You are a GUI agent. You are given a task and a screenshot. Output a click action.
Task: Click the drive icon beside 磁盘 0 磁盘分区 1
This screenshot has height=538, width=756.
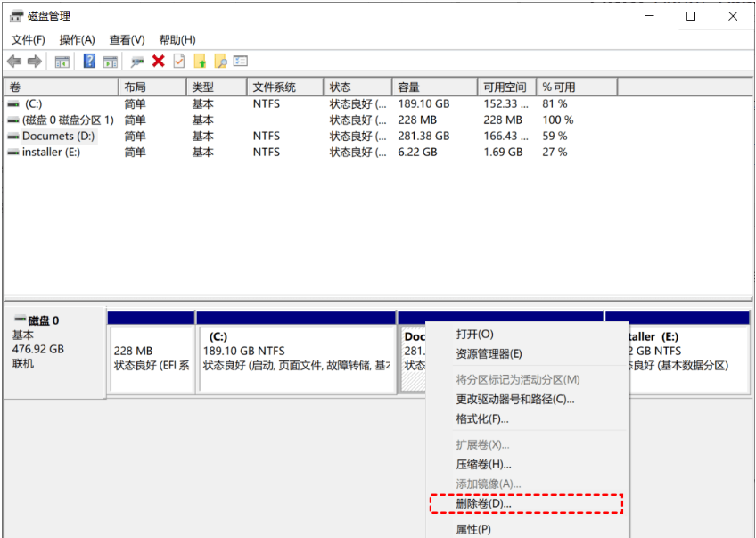coord(13,120)
